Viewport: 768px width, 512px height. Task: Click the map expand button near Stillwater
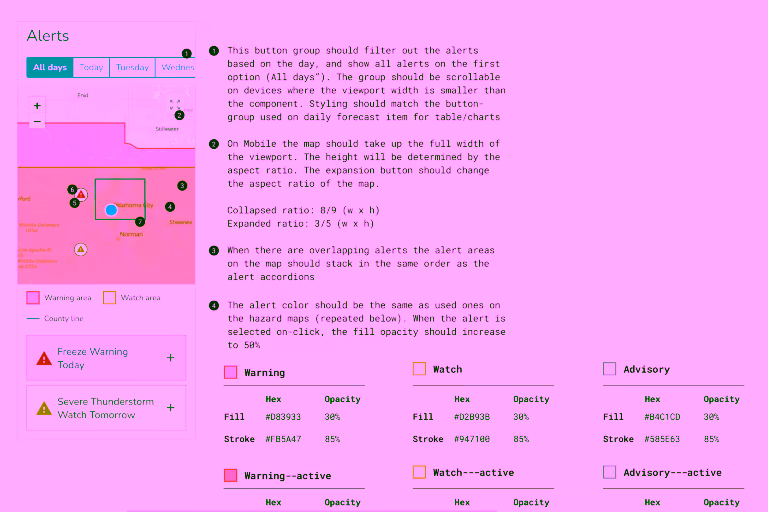pos(175,103)
